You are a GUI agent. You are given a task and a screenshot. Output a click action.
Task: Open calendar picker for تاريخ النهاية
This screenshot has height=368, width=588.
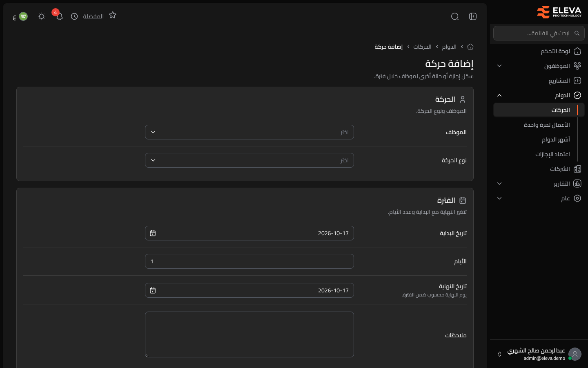point(153,290)
